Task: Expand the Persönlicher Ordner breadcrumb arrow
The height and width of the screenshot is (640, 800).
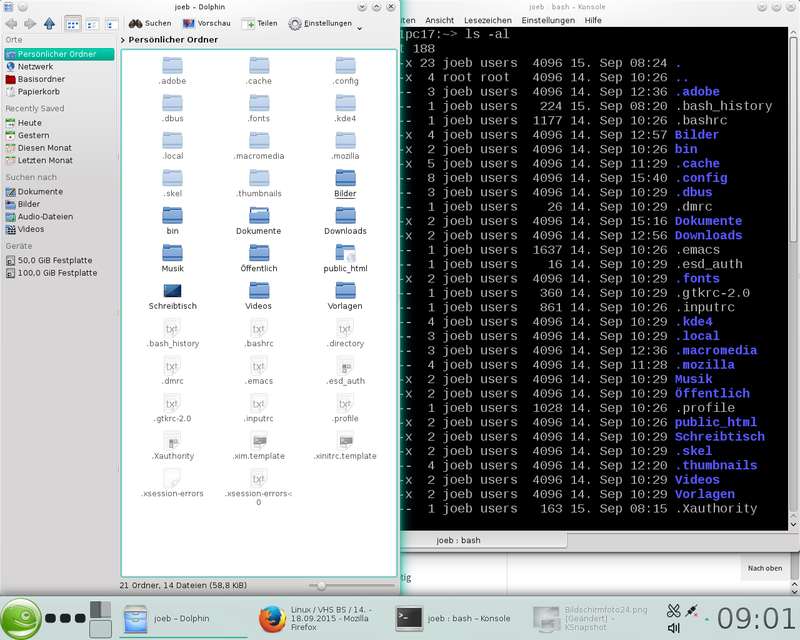Action: (x=123, y=40)
